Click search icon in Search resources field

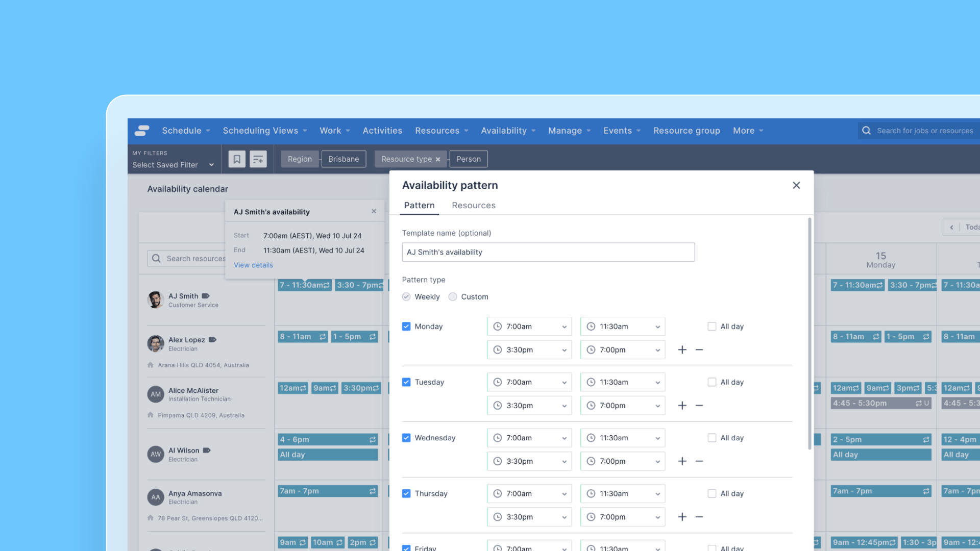pos(156,259)
